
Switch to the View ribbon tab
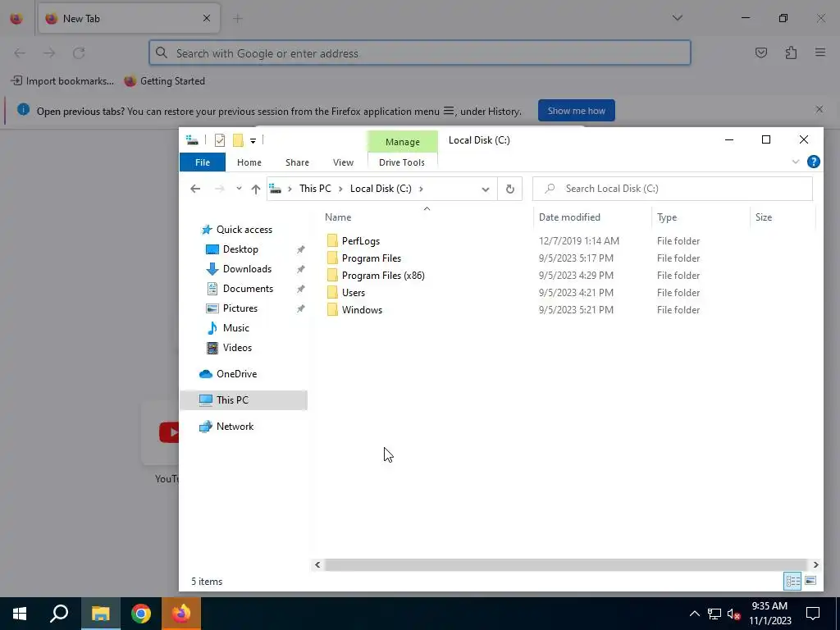(x=343, y=162)
